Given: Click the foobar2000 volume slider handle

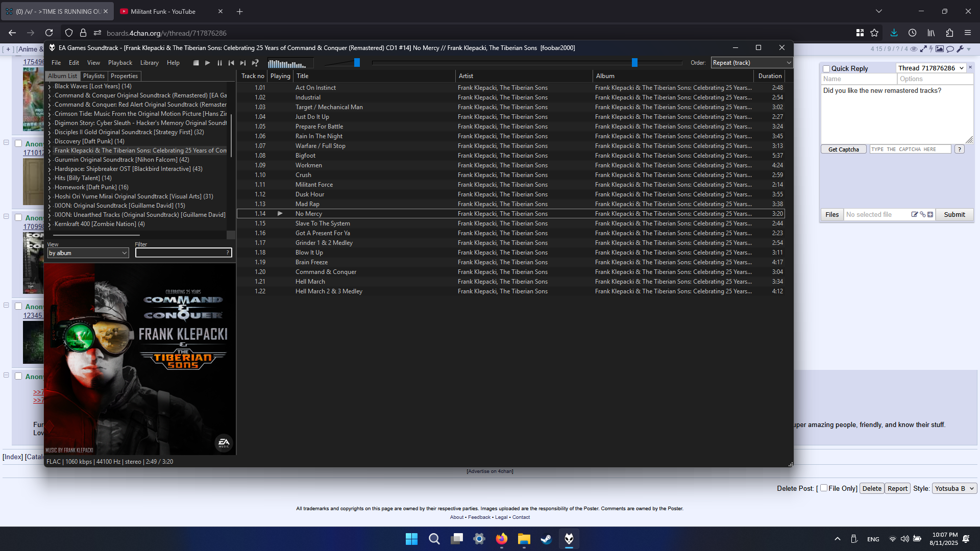Looking at the screenshot, I should (x=357, y=62).
